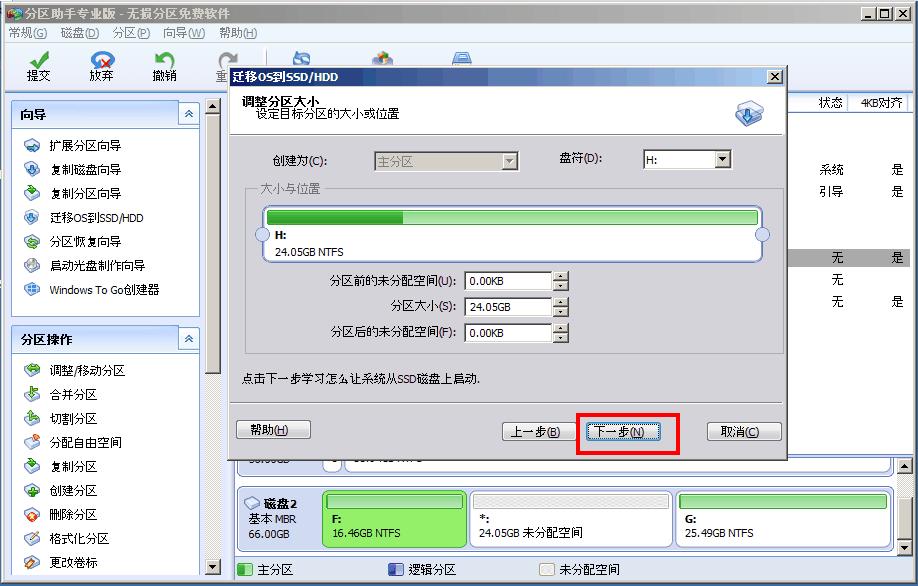Collapse the 向导 sidebar panel
Viewport: 918px width, 586px height.
click(x=189, y=113)
